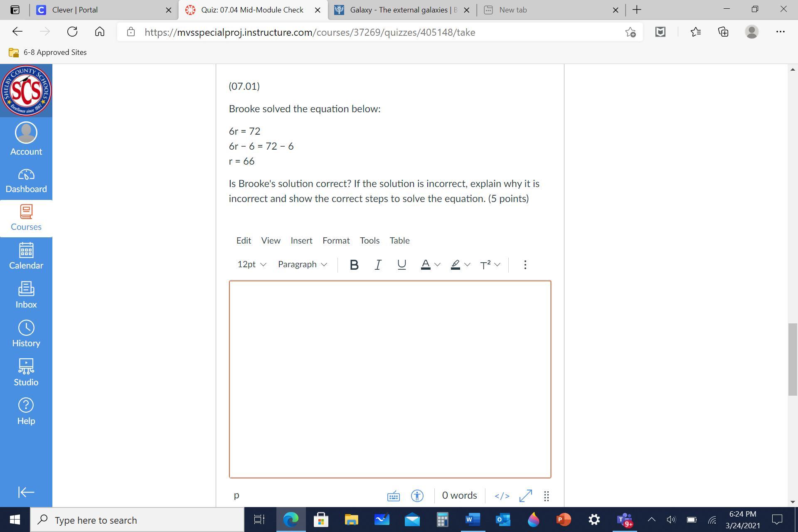Viewport: 798px width, 532px height.
Task: Click inside the answer text box
Action: point(389,379)
